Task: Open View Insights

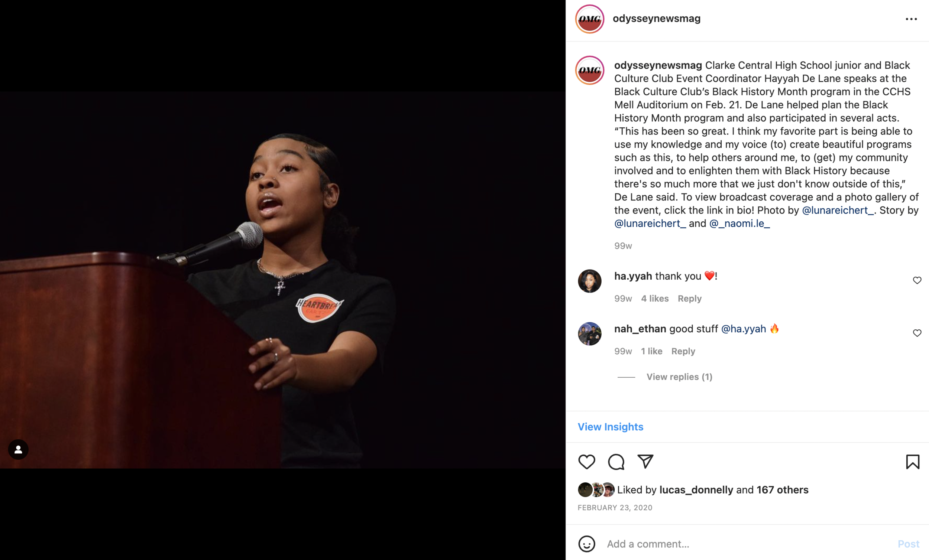Action: (x=611, y=427)
